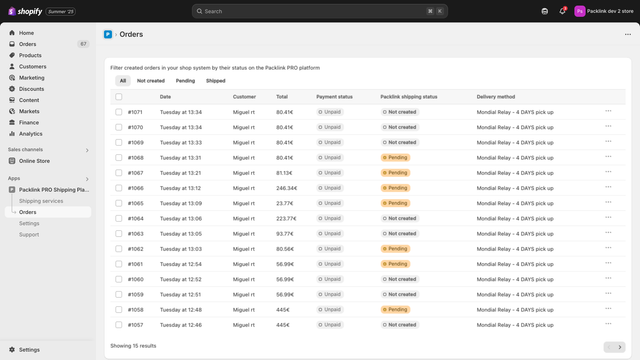This screenshot has height=360, width=640.
Task: Open the Packlink dev 2 store account avatar
Action: [x=579, y=11]
